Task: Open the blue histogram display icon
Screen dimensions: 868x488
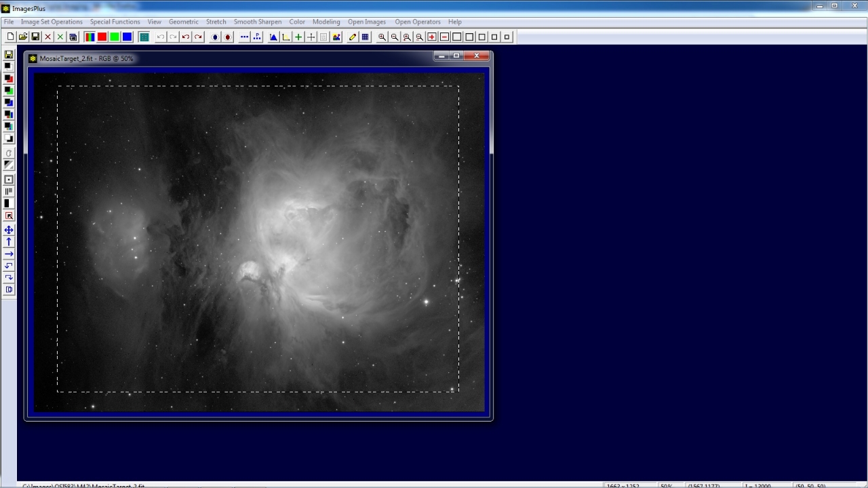Action: 273,37
